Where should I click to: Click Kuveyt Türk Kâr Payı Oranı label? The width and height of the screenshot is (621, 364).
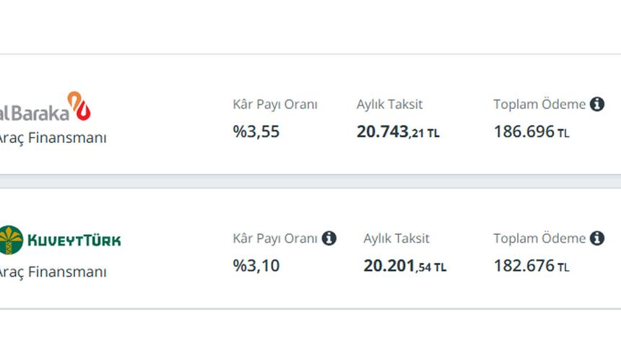275,238
